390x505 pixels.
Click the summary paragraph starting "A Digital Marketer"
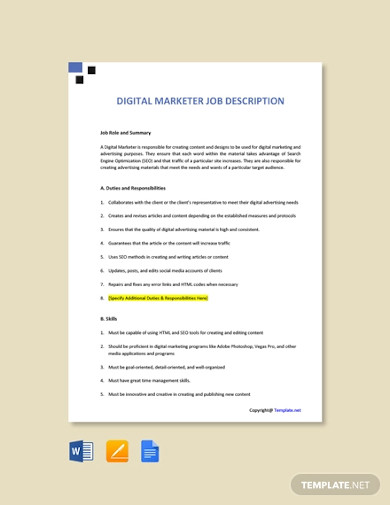(200, 157)
